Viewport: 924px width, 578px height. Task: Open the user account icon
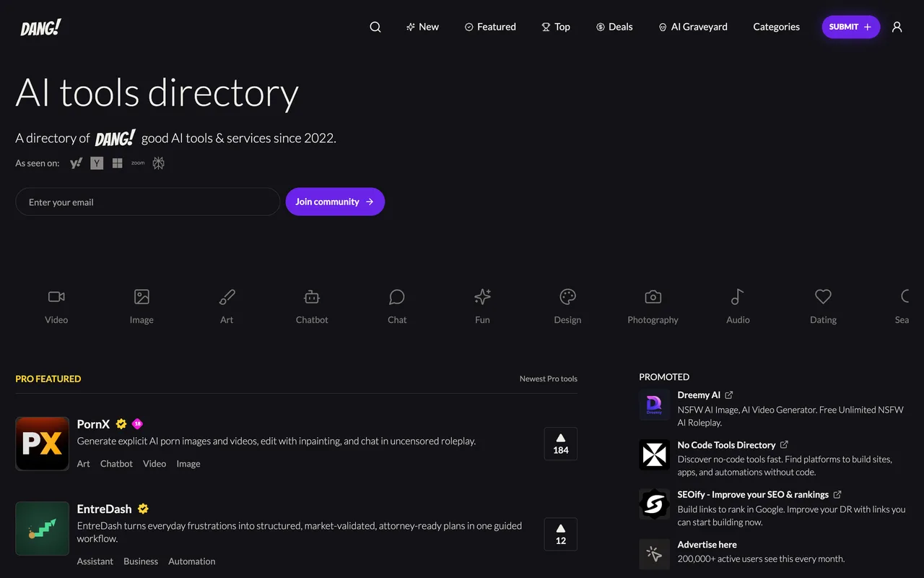tap(897, 27)
